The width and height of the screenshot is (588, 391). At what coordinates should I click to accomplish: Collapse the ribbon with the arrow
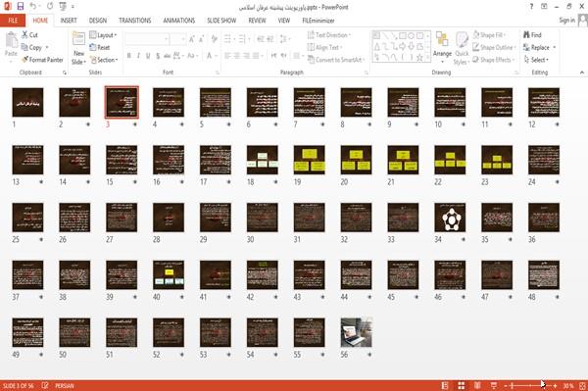pos(582,73)
